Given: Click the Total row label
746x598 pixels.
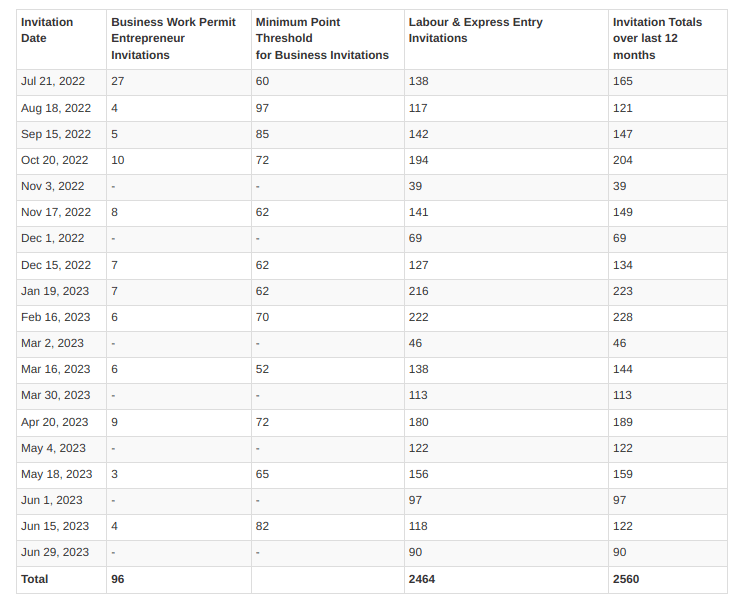Looking at the screenshot, I should 35,579.
